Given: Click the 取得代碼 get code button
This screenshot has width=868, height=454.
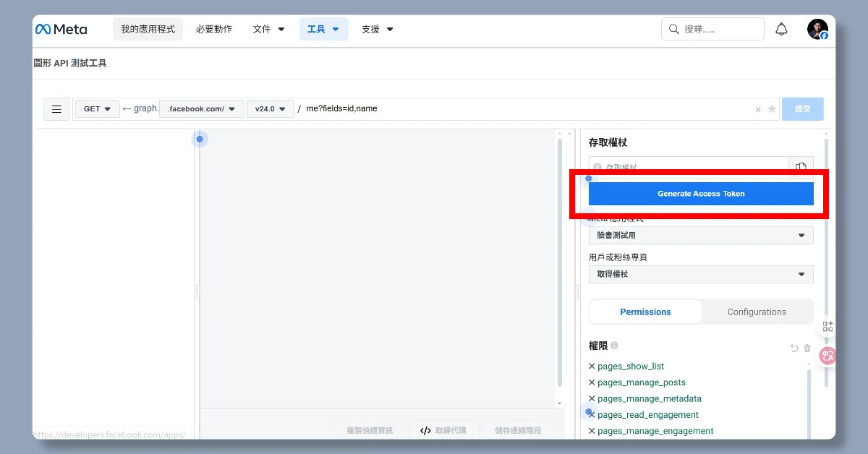Looking at the screenshot, I should (443, 430).
